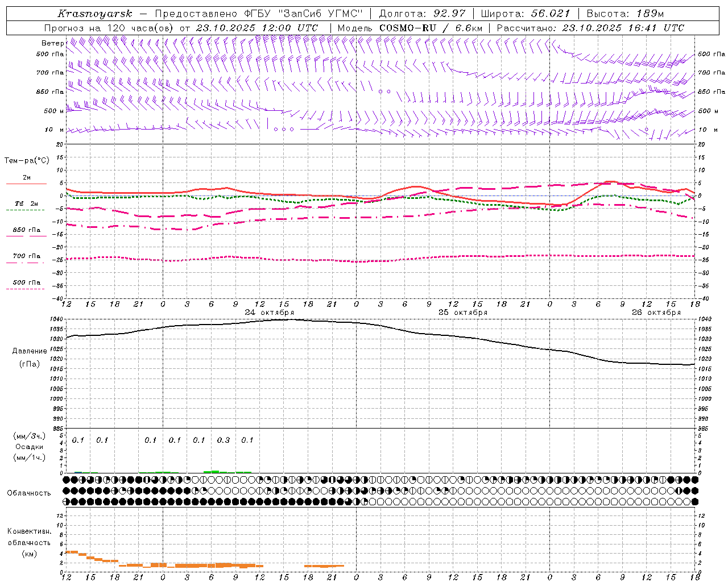Click the Давление pressure label

point(30,351)
